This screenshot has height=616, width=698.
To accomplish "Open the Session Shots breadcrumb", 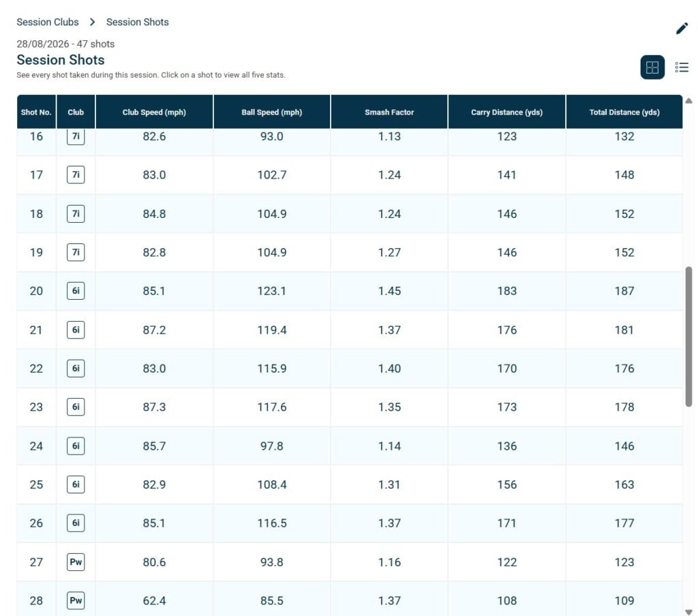I will (137, 22).
